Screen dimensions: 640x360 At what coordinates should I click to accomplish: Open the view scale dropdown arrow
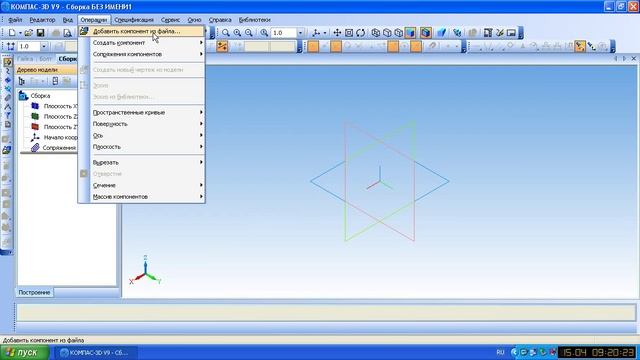300,33
